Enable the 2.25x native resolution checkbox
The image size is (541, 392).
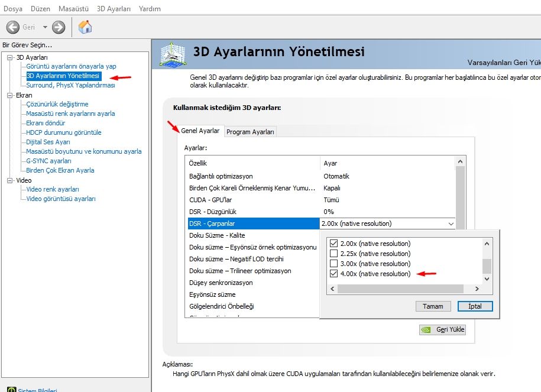pyautogui.click(x=333, y=253)
